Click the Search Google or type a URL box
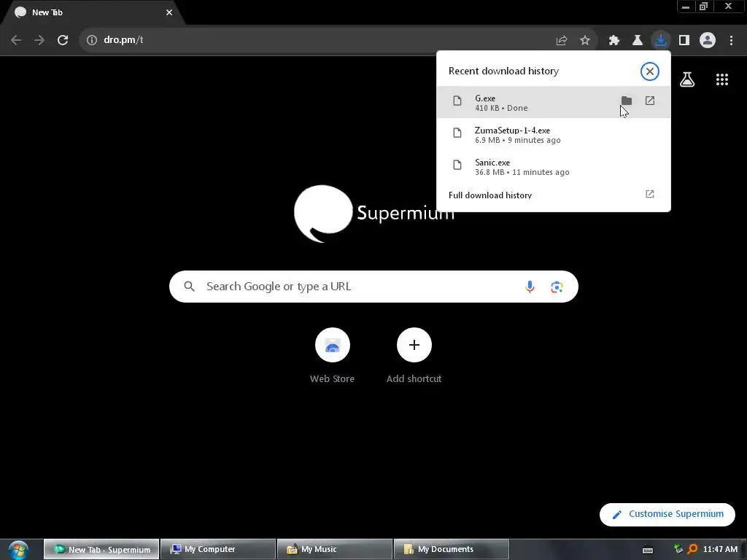Image resolution: width=747 pixels, height=560 pixels. [x=373, y=287]
